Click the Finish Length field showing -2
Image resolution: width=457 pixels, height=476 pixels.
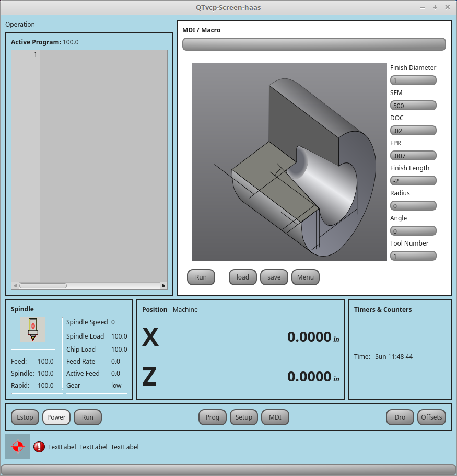coord(413,181)
